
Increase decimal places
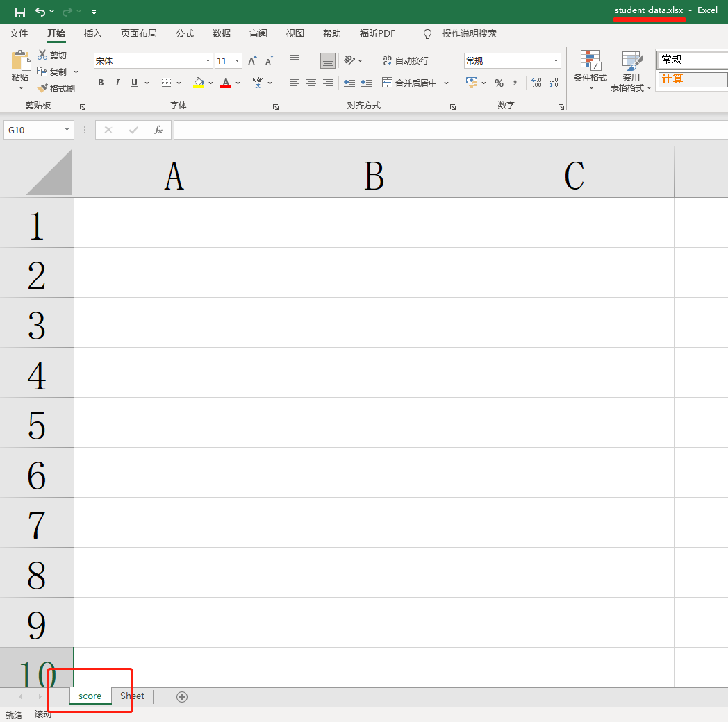click(536, 83)
